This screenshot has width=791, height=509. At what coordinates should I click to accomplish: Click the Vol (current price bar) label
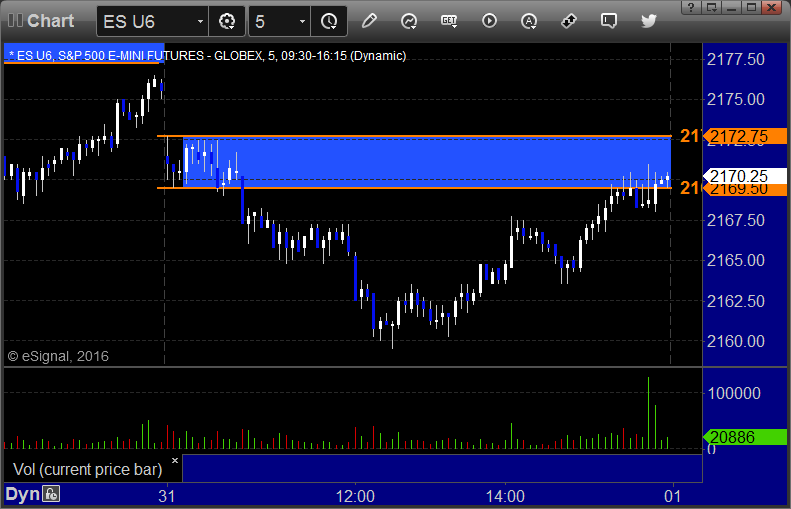click(87, 469)
